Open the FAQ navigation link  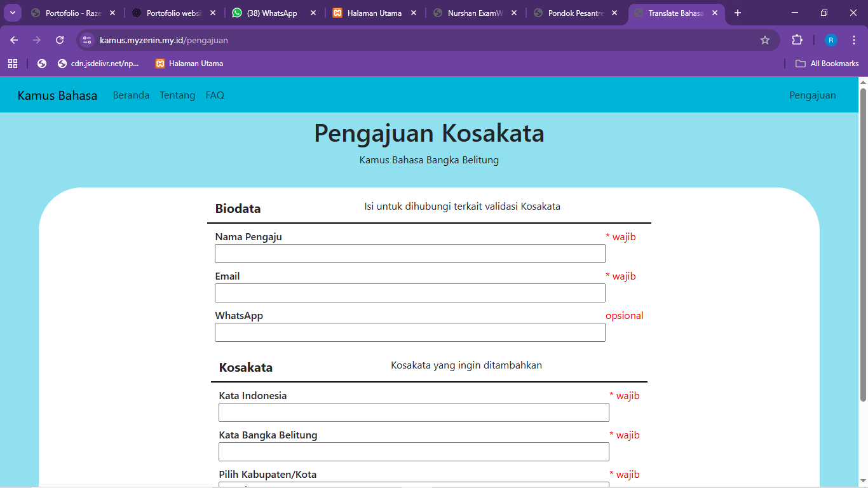click(214, 95)
